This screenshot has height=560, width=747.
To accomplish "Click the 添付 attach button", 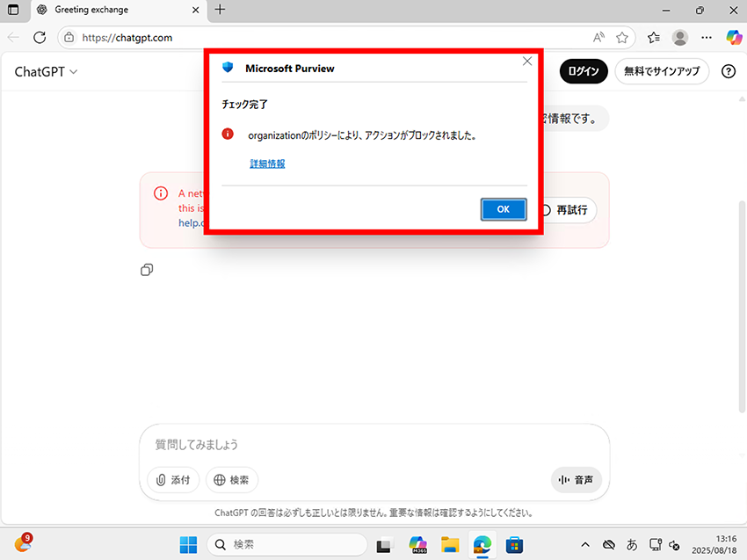I will (x=172, y=480).
